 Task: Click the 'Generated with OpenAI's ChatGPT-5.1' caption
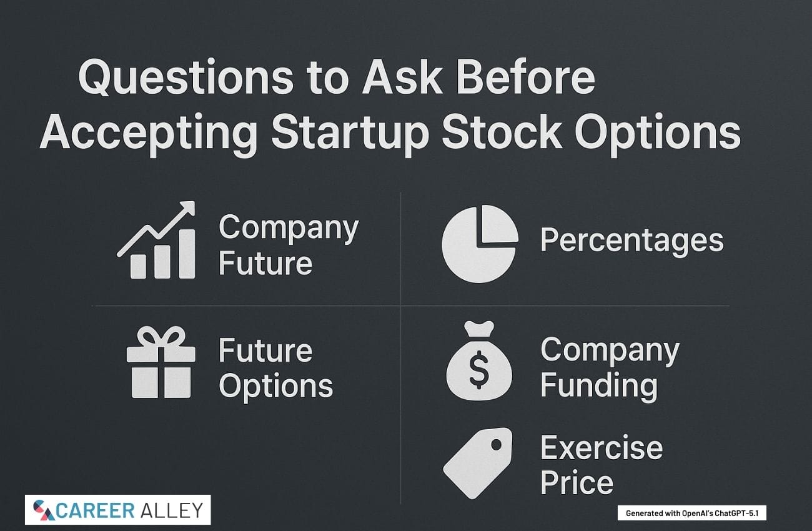point(691,513)
